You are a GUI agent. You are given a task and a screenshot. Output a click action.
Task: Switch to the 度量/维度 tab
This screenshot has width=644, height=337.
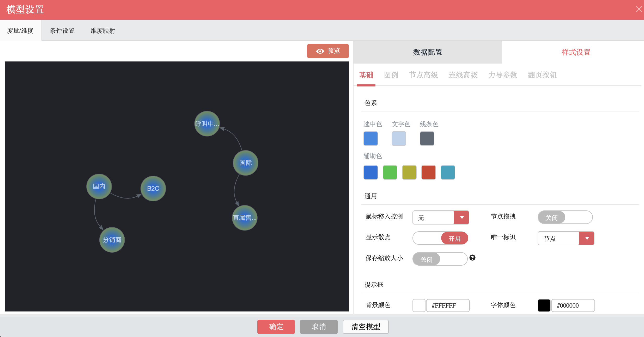[x=20, y=30]
